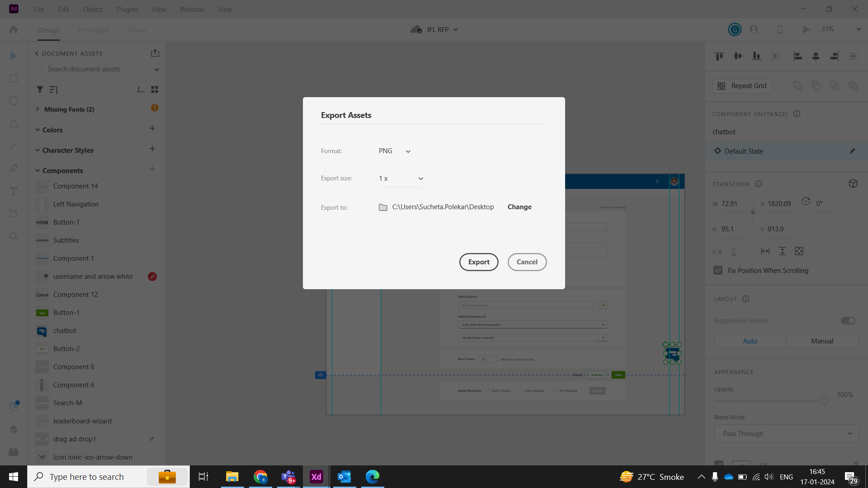Open the Plugins menu
The width and height of the screenshot is (868, 488).
click(x=127, y=9)
